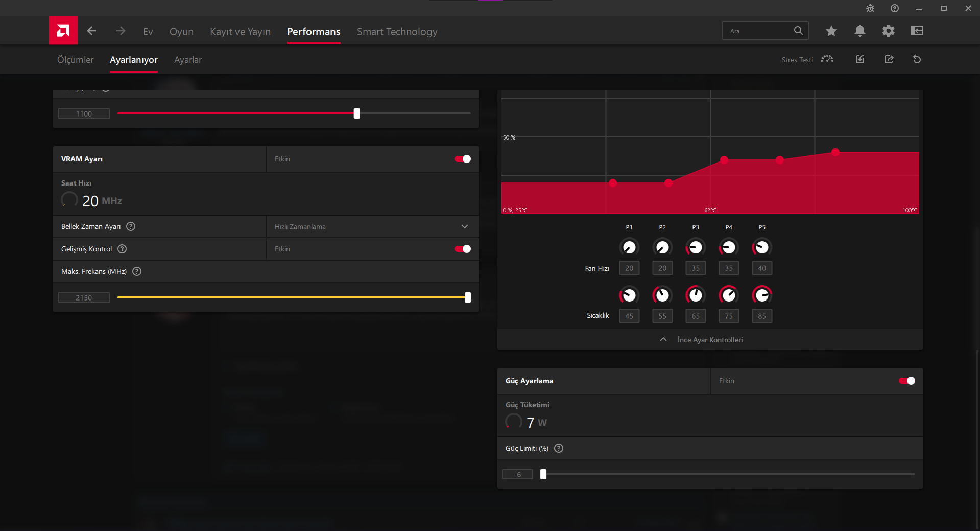Click the 2150 frequency input box
Image resolution: width=980 pixels, height=531 pixels.
point(84,297)
